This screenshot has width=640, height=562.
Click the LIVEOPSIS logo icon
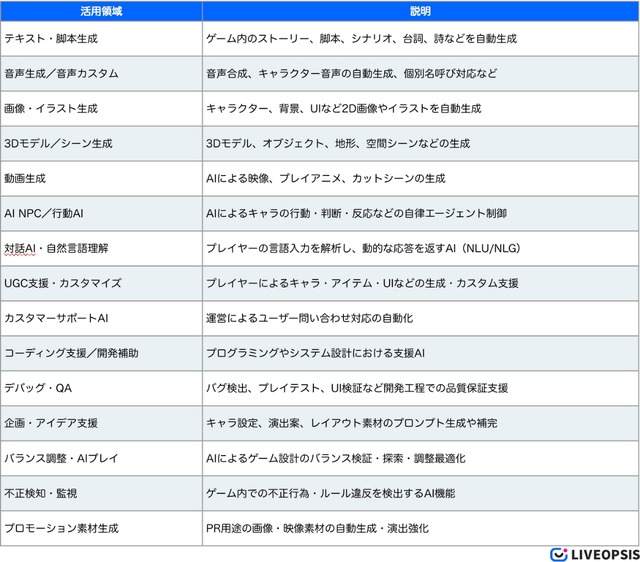[559, 553]
